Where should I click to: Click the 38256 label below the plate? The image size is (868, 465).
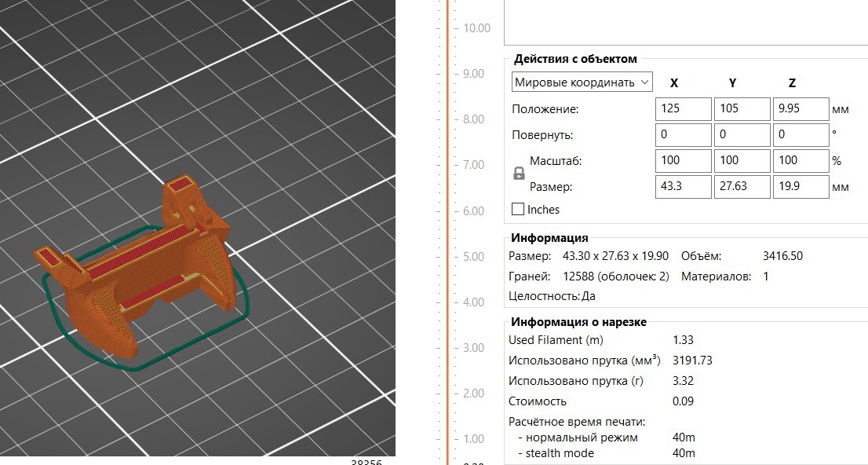366,463
